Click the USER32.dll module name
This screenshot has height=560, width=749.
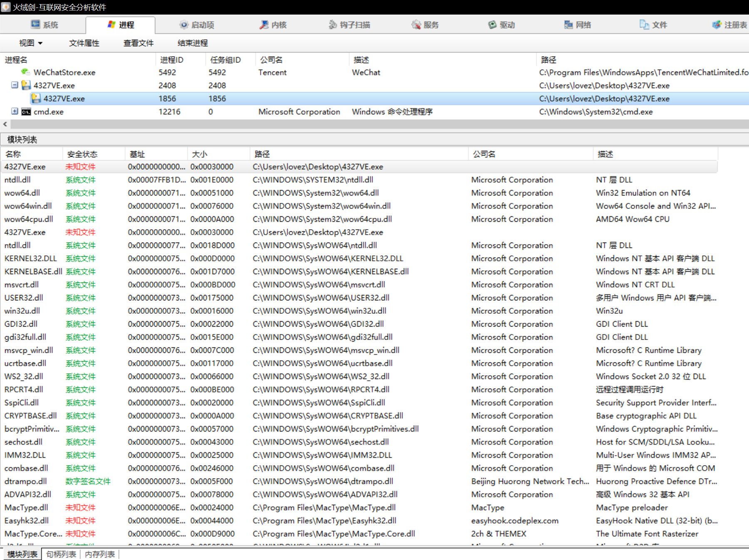[x=24, y=298]
